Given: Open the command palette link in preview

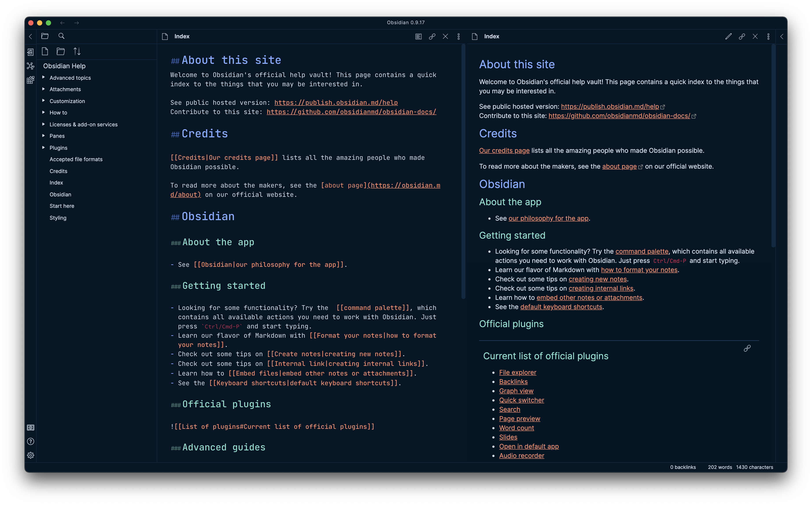Looking at the screenshot, I should 642,251.
